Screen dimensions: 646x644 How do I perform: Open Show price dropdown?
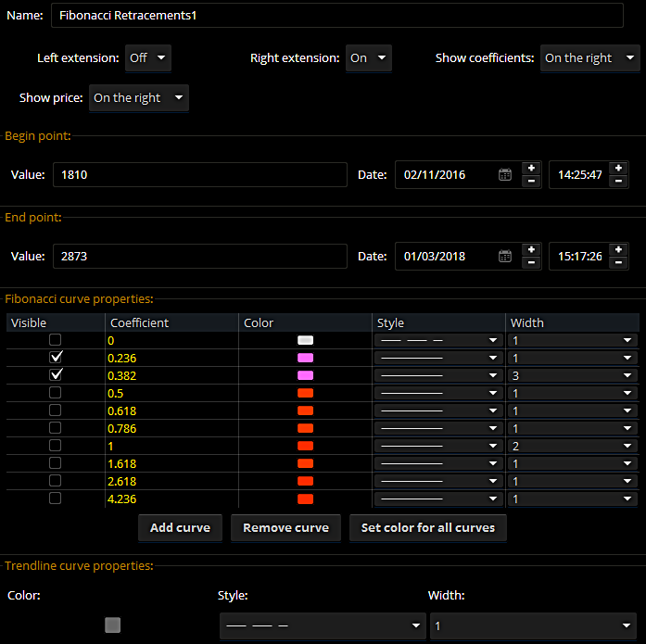tap(139, 98)
